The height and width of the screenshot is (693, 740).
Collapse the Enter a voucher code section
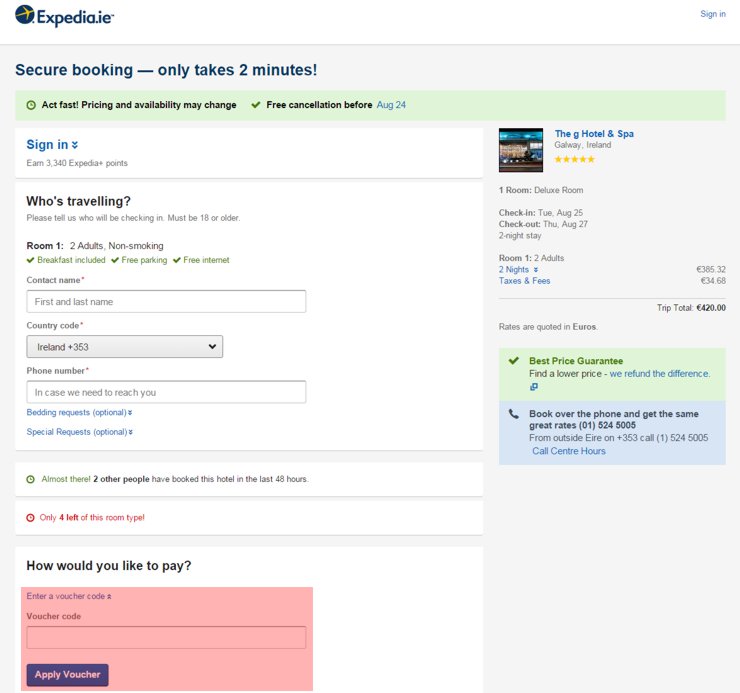(x=69, y=596)
